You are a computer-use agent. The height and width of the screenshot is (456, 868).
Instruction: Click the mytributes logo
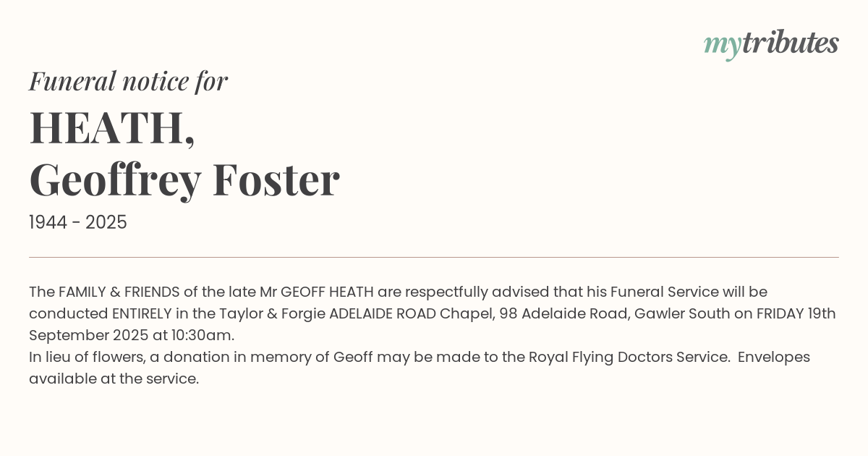[770, 44]
